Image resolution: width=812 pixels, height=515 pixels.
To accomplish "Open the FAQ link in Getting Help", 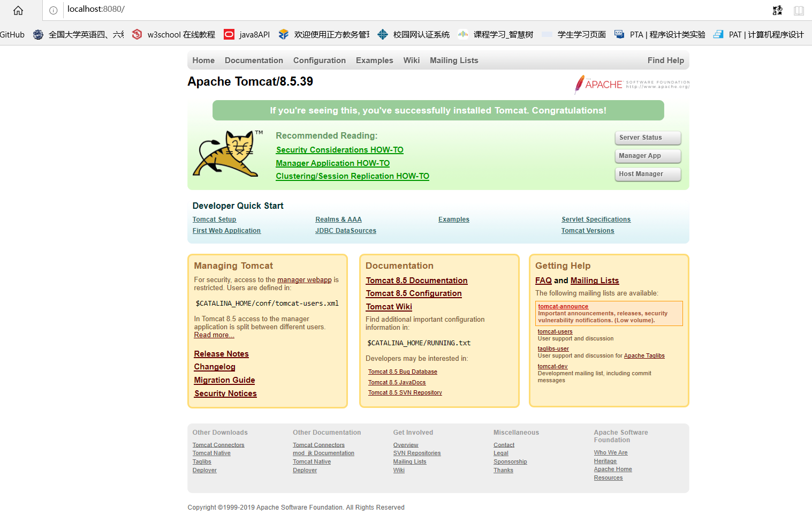I will click(543, 281).
